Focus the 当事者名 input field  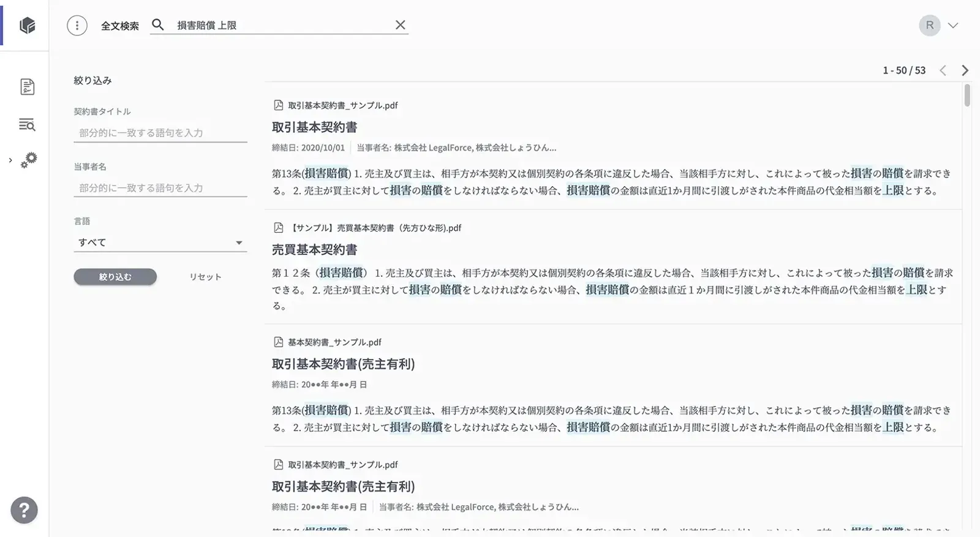point(160,188)
